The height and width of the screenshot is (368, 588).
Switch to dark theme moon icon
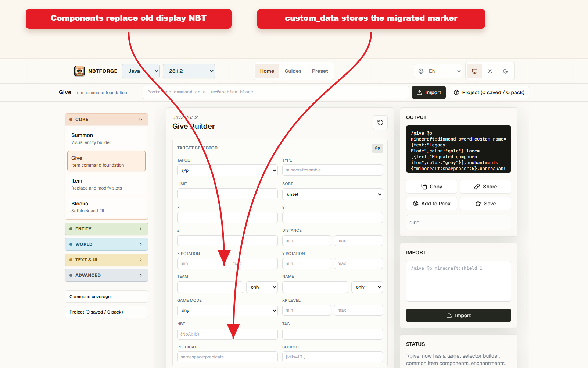[505, 71]
